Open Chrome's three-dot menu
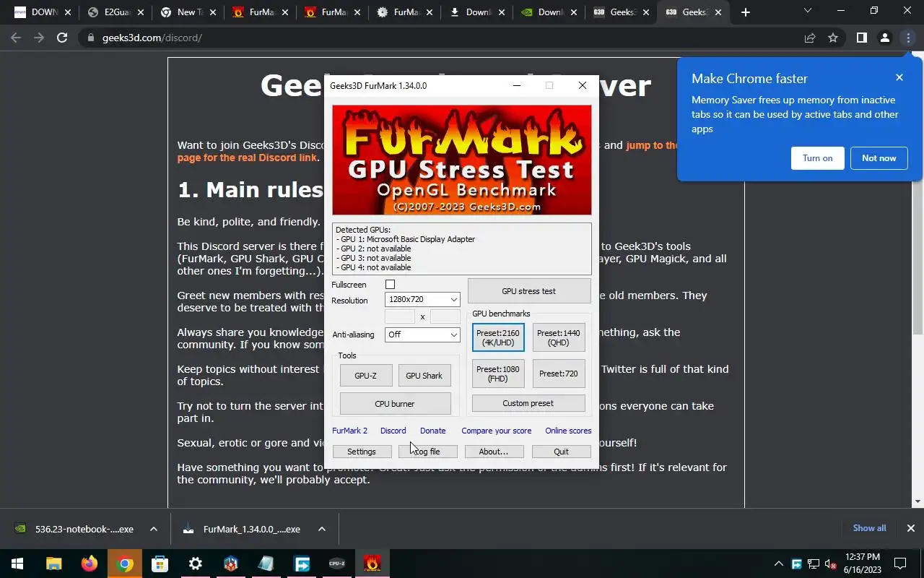924x578 pixels. [908, 38]
